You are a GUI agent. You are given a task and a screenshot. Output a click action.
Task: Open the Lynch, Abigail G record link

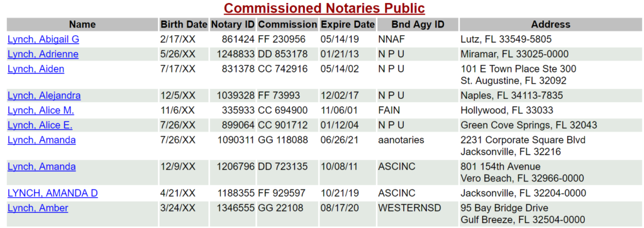click(43, 40)
